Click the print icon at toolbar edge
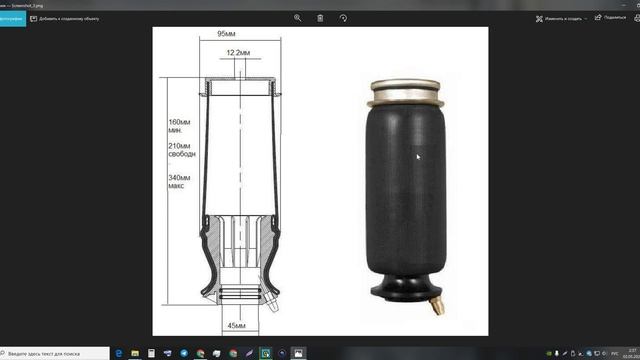Screen dimensions: 640x360 (x=637, y=18)
